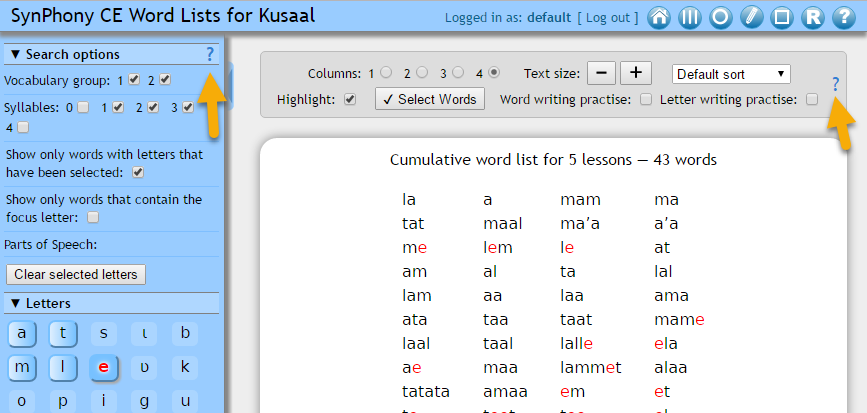Enable Word writing practise checkbox
The image size is (867, 413).
pyautogui.click(x=646, y=99)
